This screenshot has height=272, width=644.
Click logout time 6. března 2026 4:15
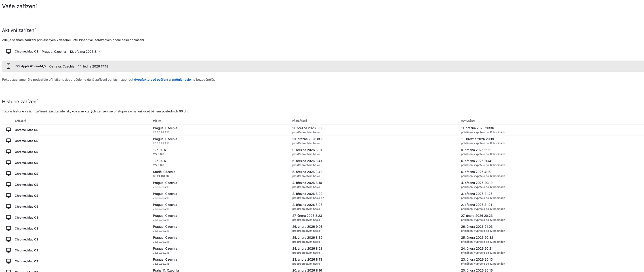pyautogui.click(x=476, y=172)
